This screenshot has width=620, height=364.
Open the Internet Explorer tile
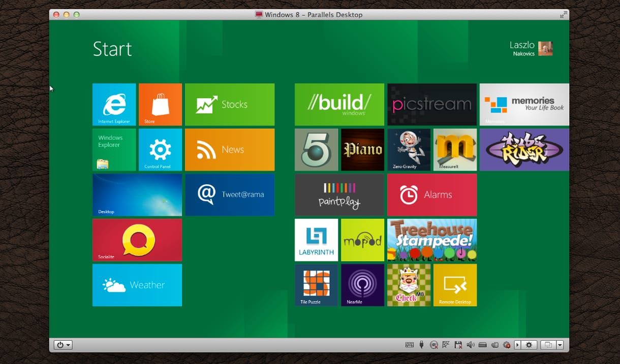click(114, 105)
